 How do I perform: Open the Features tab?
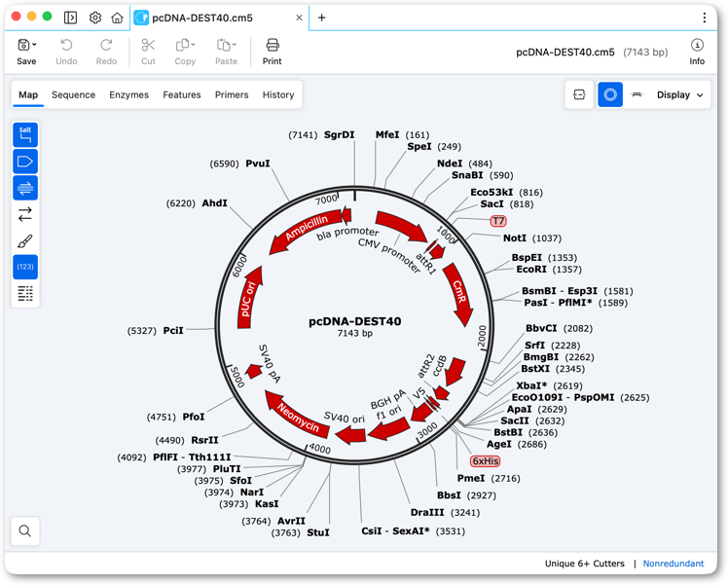tap(182, 94)
